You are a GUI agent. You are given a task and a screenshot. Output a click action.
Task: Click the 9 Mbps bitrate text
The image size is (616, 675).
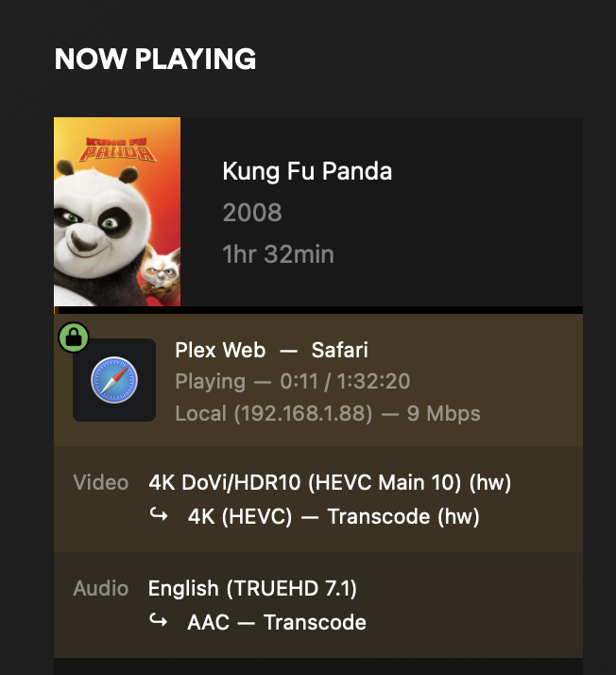pos(449,413)
